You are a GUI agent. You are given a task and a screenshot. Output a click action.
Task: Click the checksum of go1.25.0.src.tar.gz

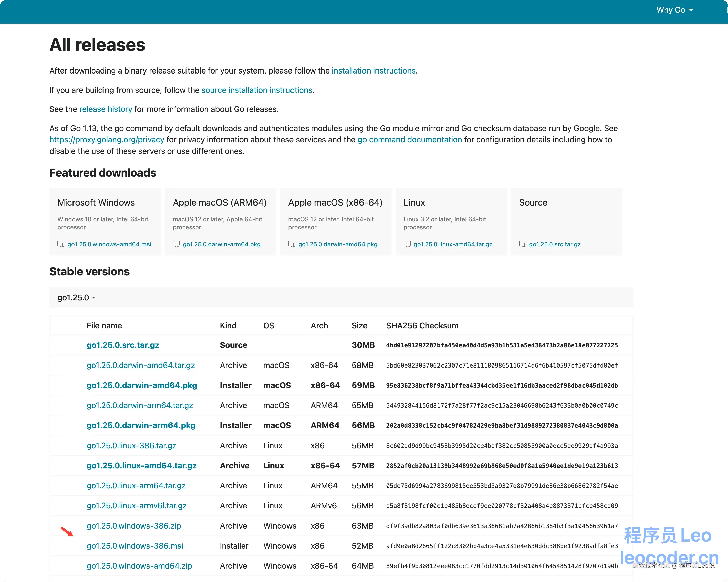(502, 345)
